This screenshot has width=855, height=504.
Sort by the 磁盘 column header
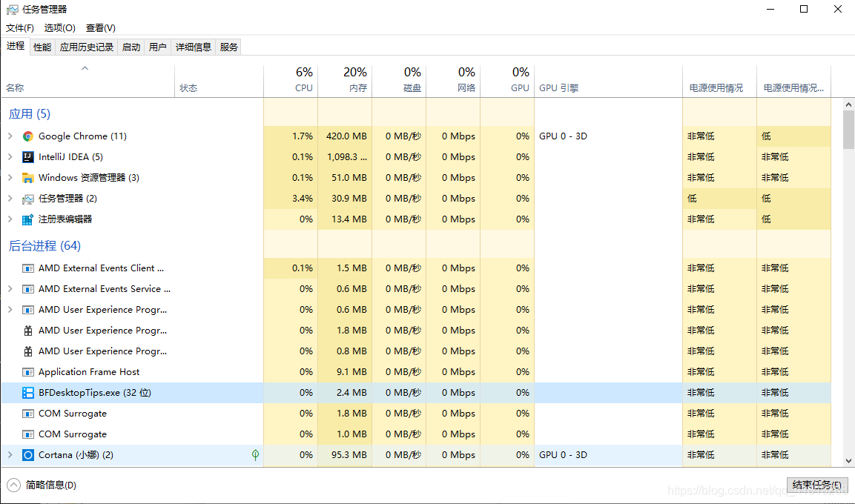[399, 81]
